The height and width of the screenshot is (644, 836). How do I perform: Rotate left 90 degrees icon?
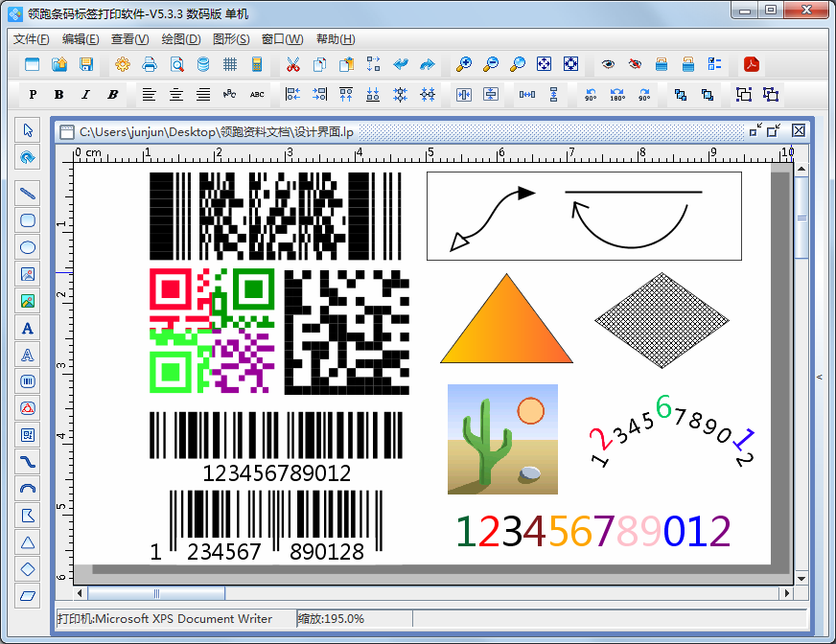coord(591,94)
